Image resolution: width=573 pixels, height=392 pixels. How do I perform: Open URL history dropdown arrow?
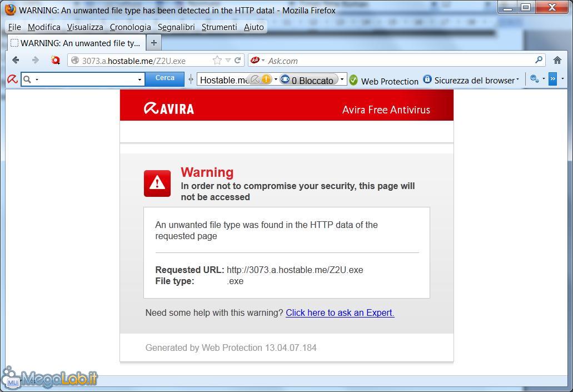point(228,61)
